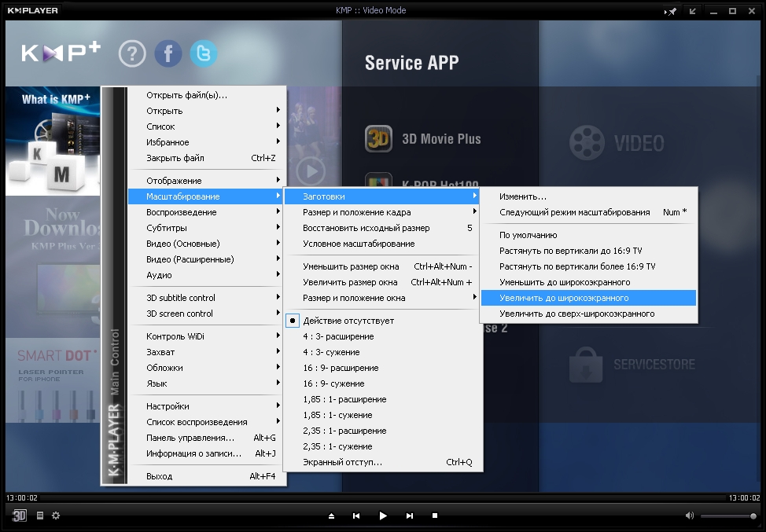Select '2,35 : 1- сужение' option

(383, 446)
